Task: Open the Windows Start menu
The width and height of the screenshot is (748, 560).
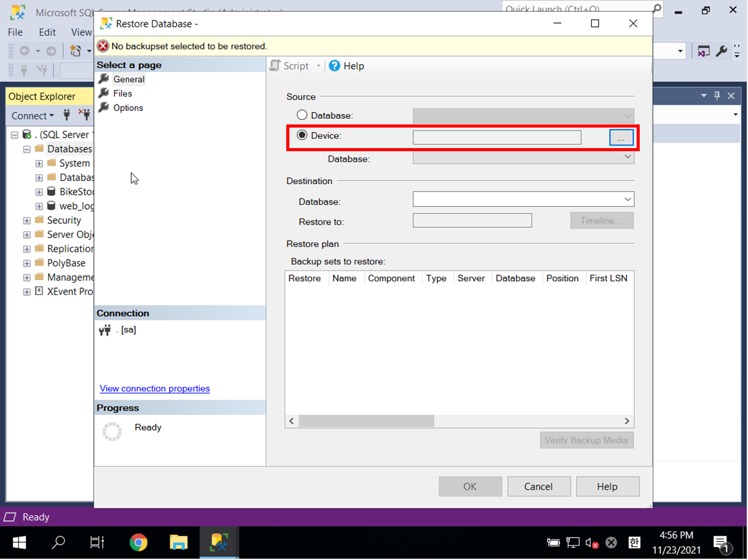Action: [x=19, y=543]
